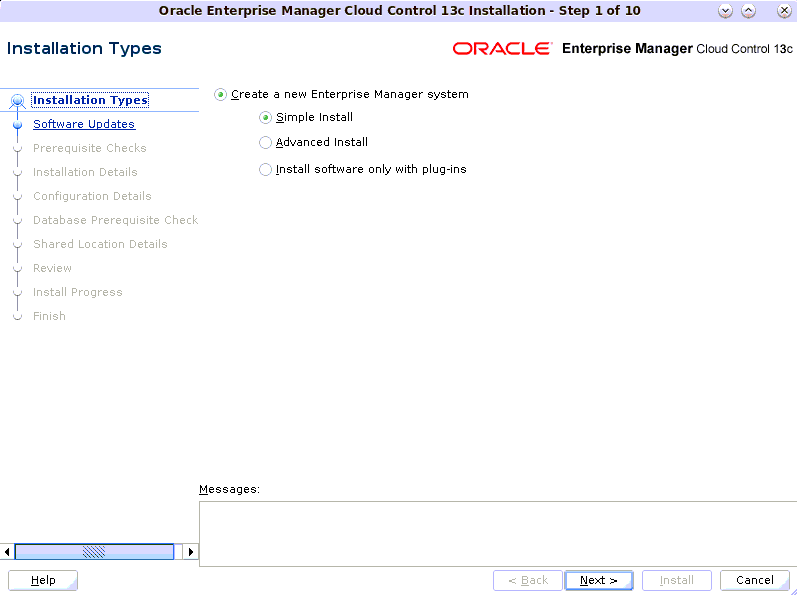
Task: Click the greyed-out Install button
Action: click(x=677, y=580)
